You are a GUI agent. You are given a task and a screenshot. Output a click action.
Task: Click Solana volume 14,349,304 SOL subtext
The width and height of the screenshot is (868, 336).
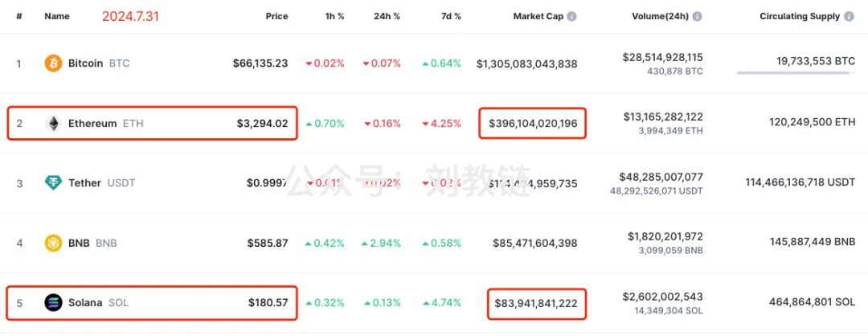pyautogui.click(x=669, y=310)
